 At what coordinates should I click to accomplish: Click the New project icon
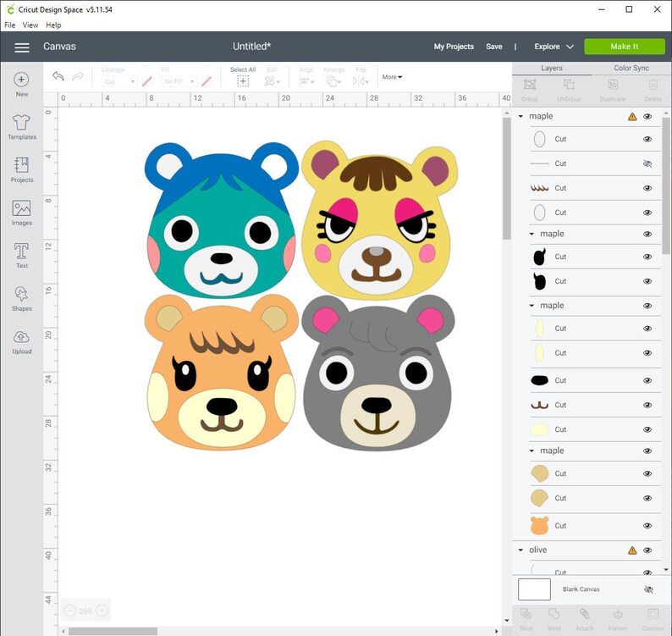21,80
